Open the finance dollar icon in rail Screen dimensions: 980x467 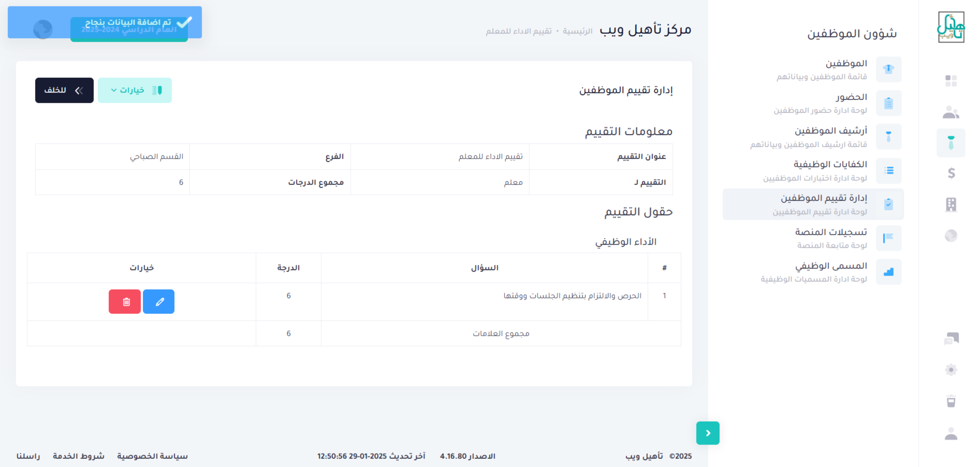point(951,173)
